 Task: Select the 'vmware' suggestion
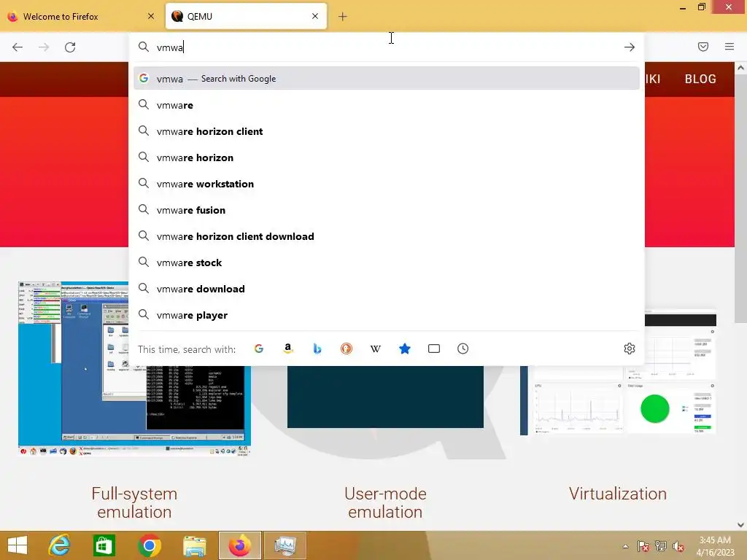(387, 105)
